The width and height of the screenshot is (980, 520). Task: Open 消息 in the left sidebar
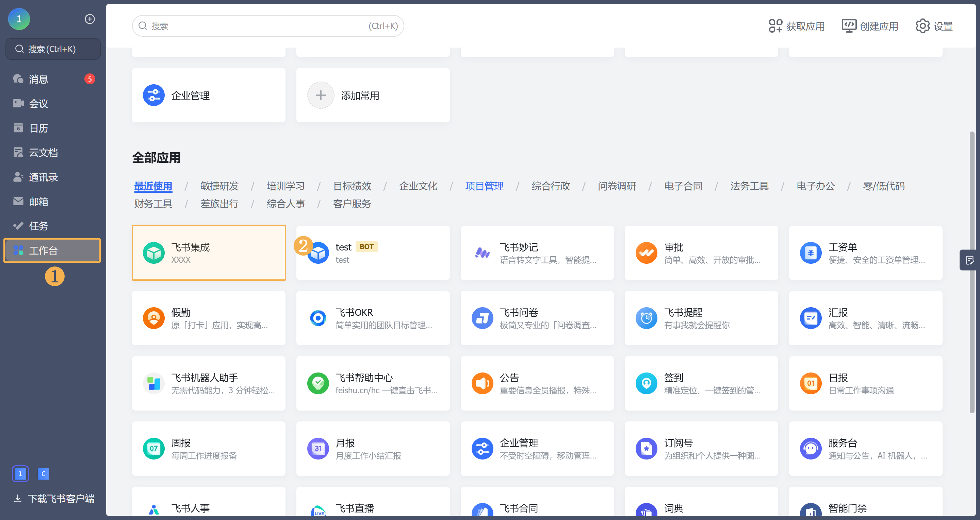coord(38,79)
